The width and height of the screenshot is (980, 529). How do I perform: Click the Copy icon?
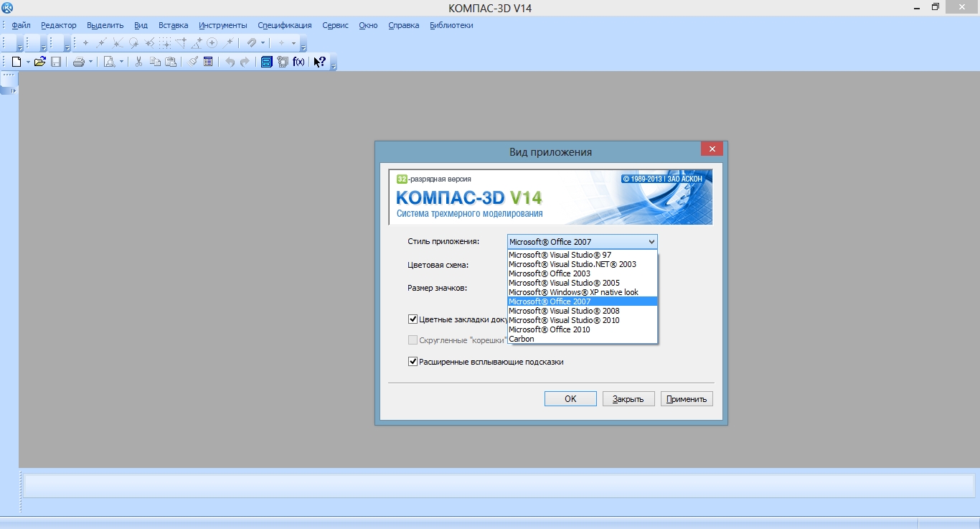pos(155,62)
